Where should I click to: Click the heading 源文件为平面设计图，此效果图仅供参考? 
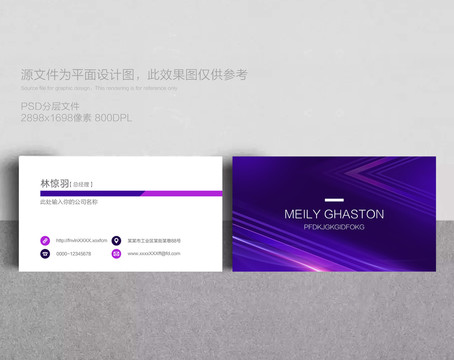(134, 75)
